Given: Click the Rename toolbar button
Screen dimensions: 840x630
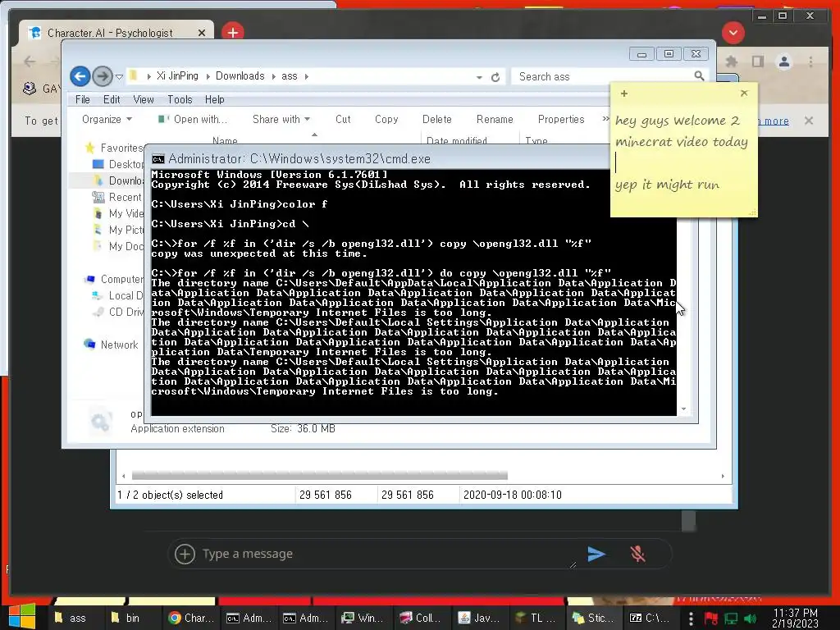Looking at the screenshot, I should pos(495,120).
